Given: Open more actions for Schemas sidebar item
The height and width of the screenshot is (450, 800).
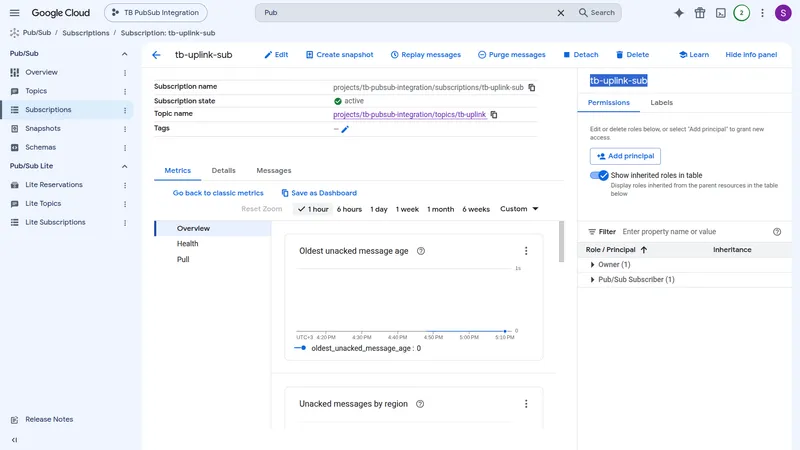Looking at the screenshot, I should [125, 148].
